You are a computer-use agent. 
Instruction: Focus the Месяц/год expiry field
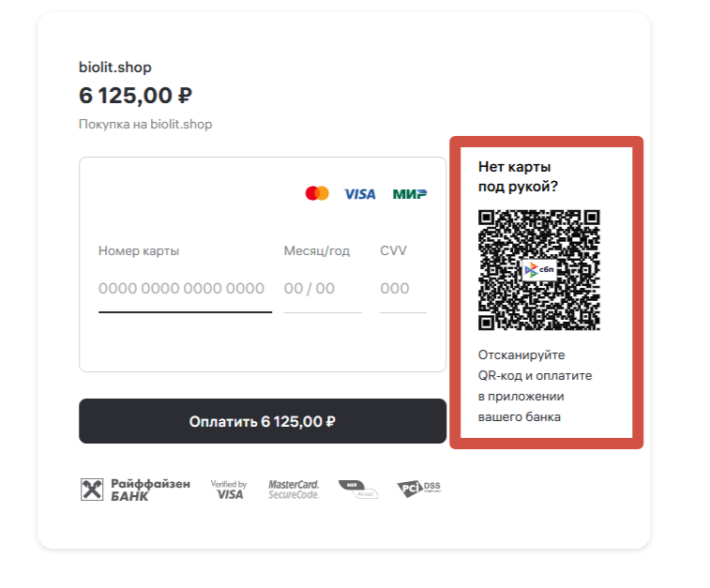click(322, 289)
